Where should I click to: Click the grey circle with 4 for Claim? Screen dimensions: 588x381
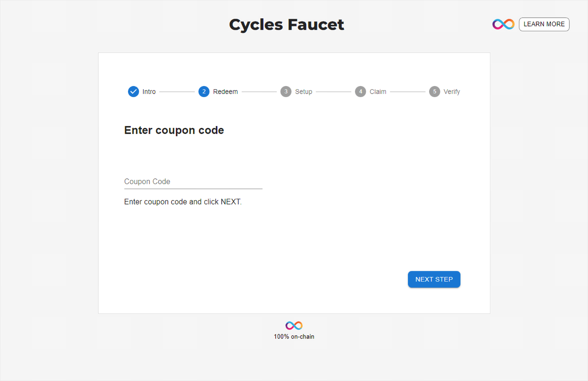point(360,91)
